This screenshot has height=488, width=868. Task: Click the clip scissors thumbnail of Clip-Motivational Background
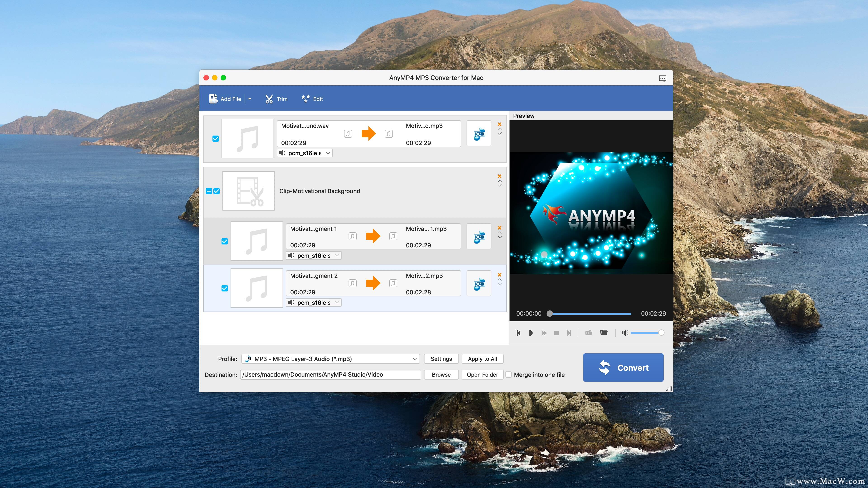pos(249,191)
